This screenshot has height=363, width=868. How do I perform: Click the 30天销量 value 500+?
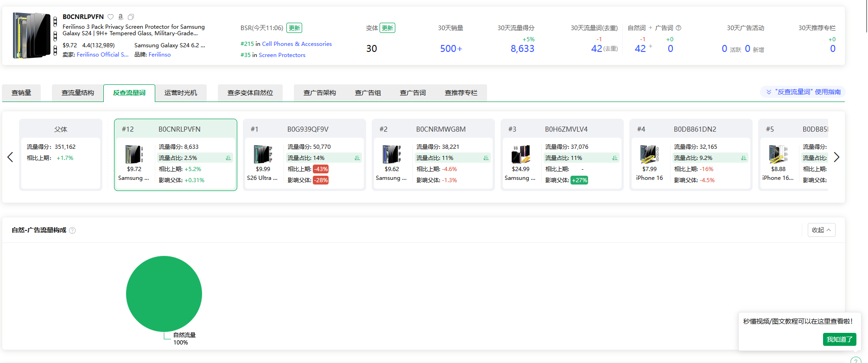pos(451,49)
